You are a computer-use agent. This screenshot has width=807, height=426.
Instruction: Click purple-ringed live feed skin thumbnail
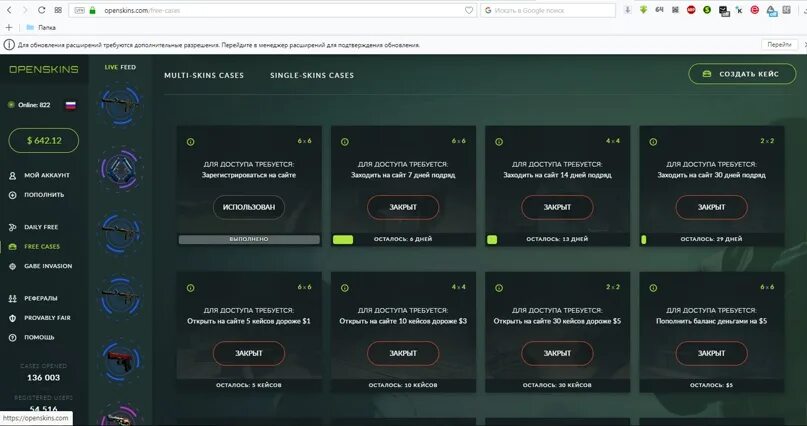coord(120,168)
